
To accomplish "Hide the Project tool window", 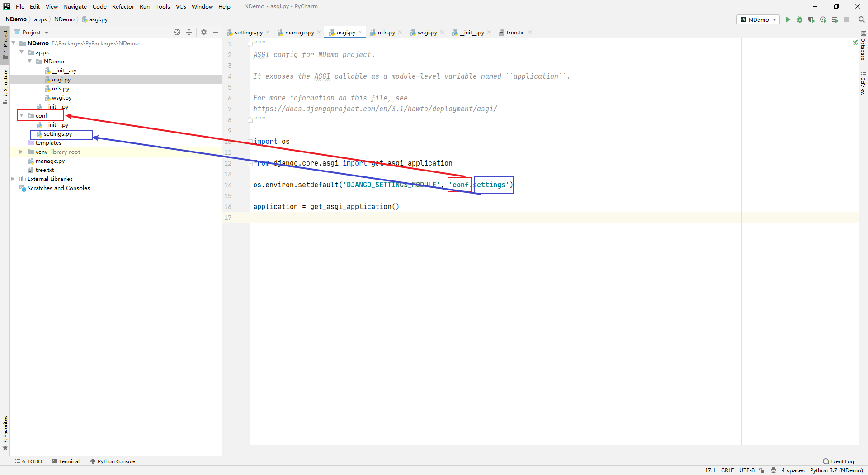I will pyautogui.click(x=216, y=32).
